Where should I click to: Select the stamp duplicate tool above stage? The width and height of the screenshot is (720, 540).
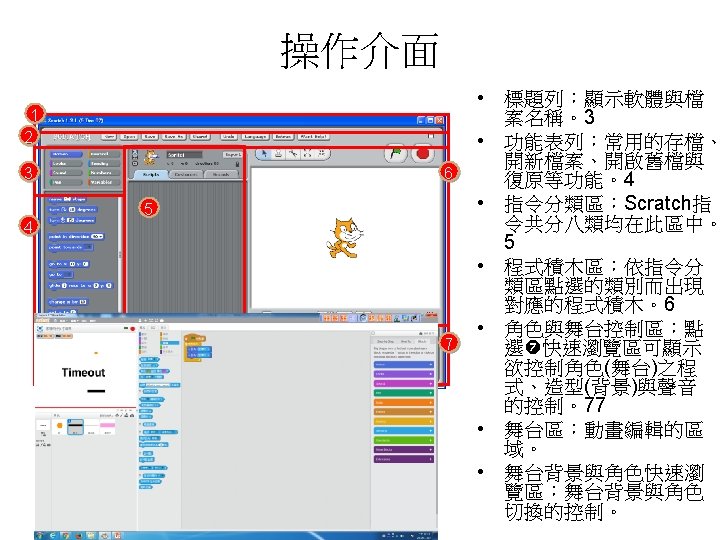click(x=278, y=154)
